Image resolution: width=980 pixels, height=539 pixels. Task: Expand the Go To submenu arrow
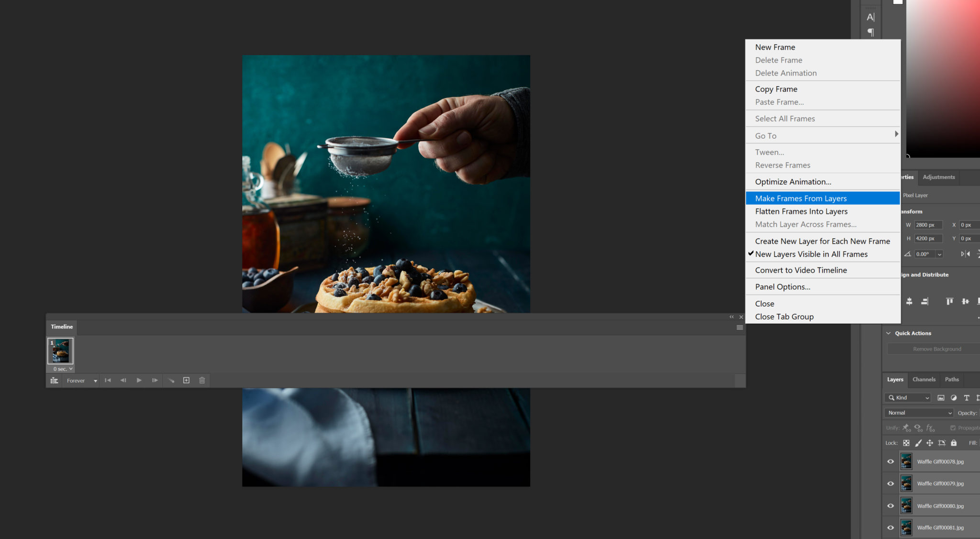[896, 134]
